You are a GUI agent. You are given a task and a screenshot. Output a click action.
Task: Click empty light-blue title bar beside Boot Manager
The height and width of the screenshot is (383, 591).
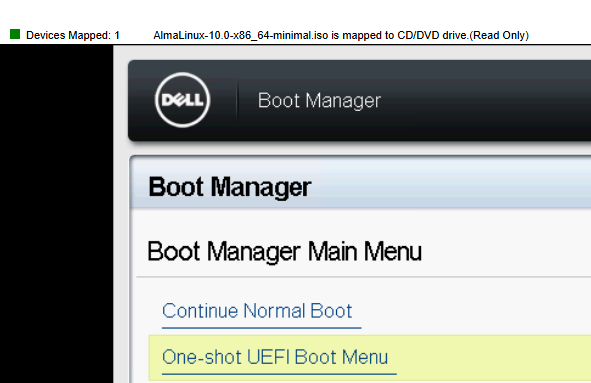coord(452,187)
